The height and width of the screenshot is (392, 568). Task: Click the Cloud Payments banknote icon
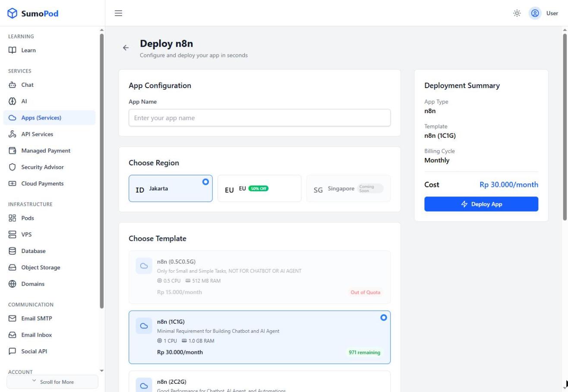point(13,183)
